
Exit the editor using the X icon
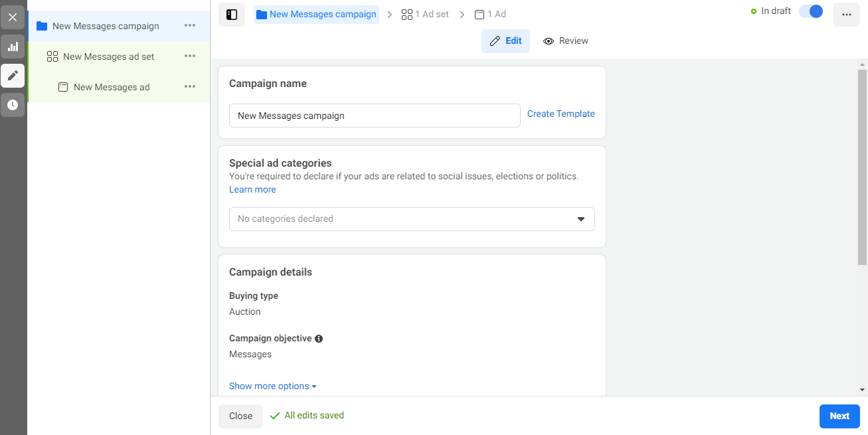[x=13, y=17]
